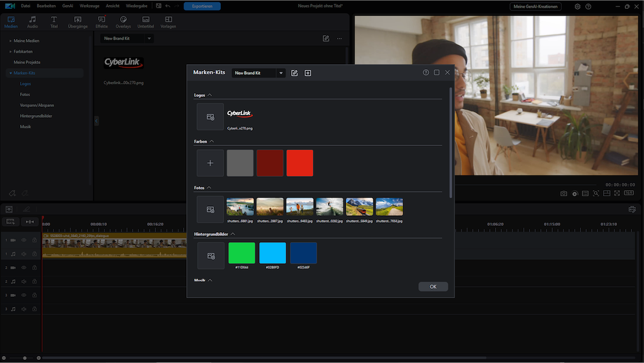Open the help icon in Marken-Kits dialog
This screenshot has height=363, width=644.
pos(426,72)
